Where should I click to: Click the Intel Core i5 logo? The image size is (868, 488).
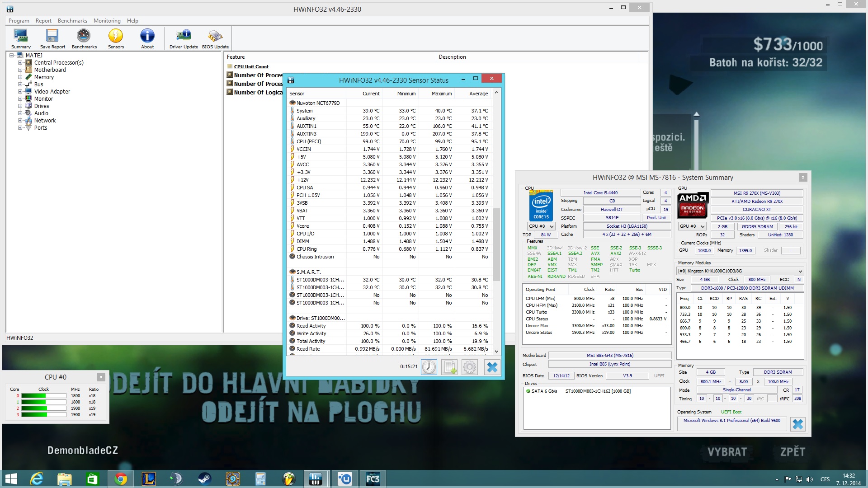pyautogui.click(x=541, y=206)
